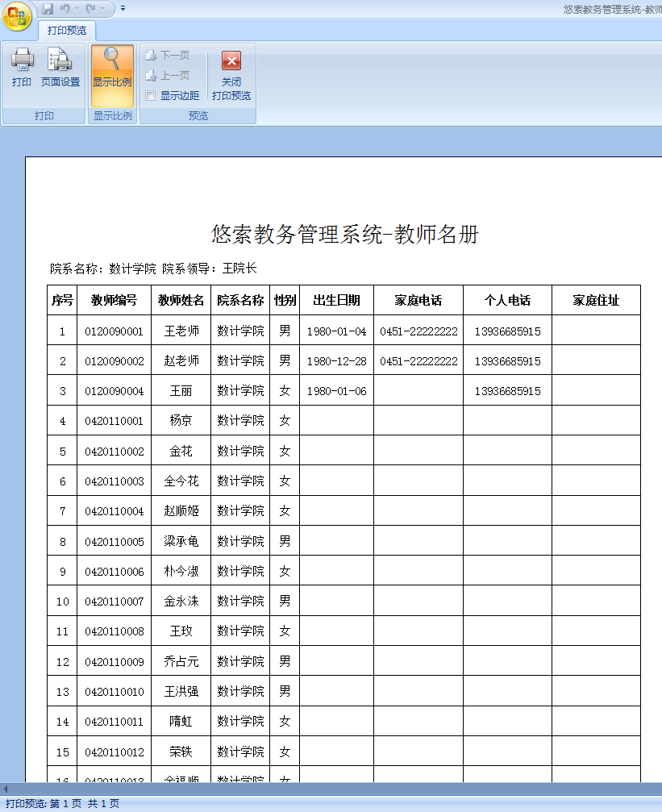Go to 上一页 previous page
This screenshot has height=812, width=662.
click(x=168, y=76)
